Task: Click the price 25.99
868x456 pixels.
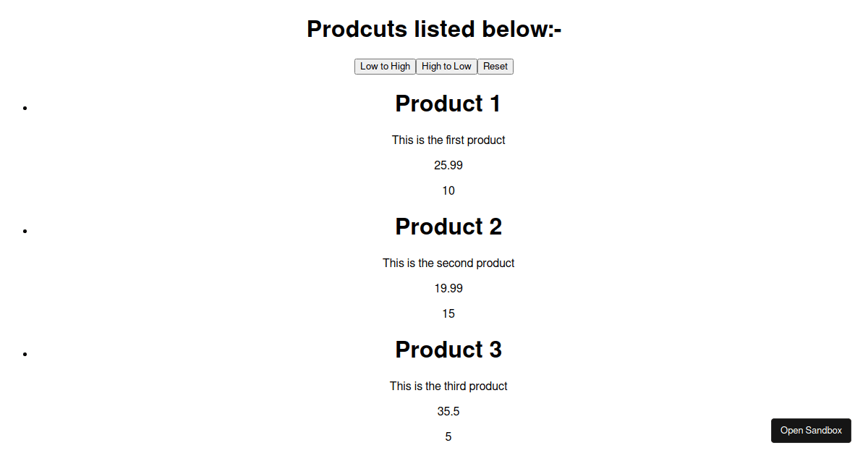Action: (x=448, y=165)
